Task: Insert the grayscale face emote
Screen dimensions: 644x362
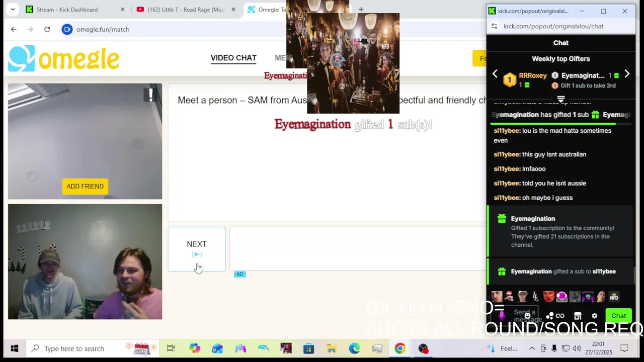Action: [x=575, y=297]
